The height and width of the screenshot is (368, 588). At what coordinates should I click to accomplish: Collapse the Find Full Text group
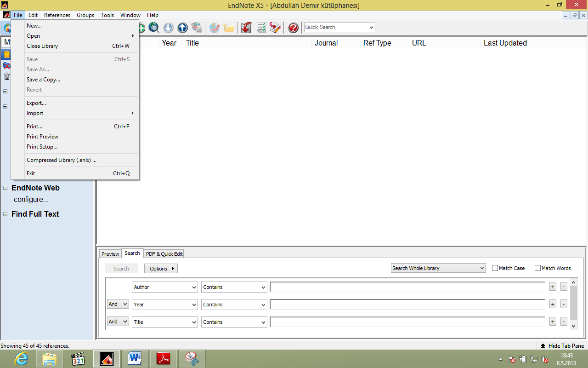6,214
